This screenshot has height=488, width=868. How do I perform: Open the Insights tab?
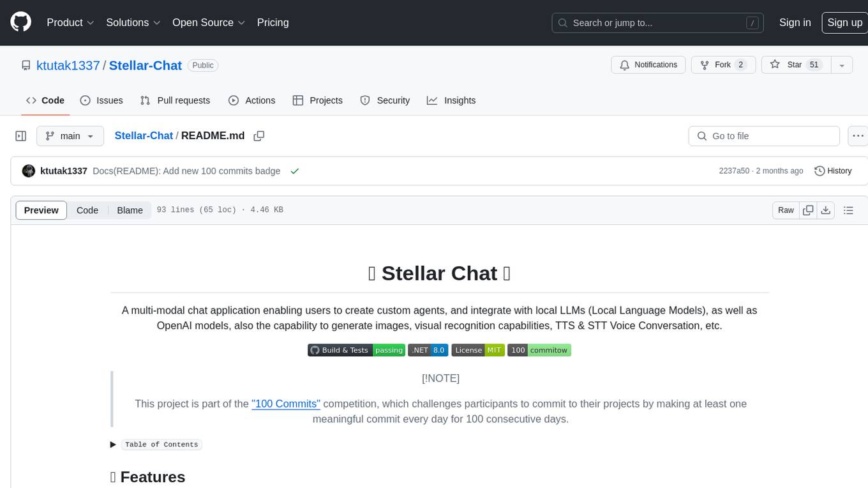[451, 100]
